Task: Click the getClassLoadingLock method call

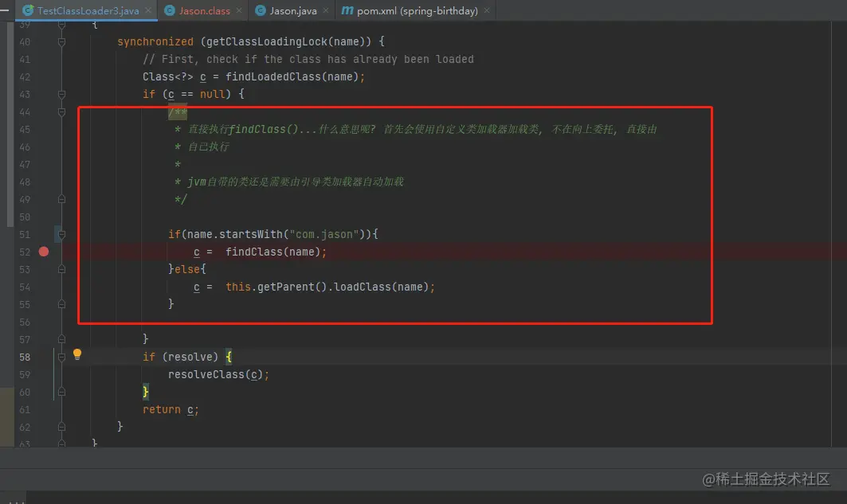Action: (266, 41)
